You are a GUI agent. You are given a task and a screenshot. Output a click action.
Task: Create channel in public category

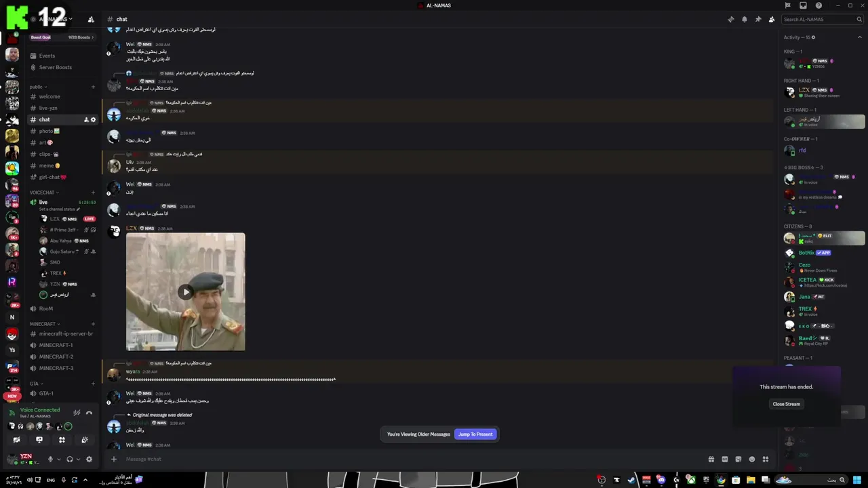93,87
